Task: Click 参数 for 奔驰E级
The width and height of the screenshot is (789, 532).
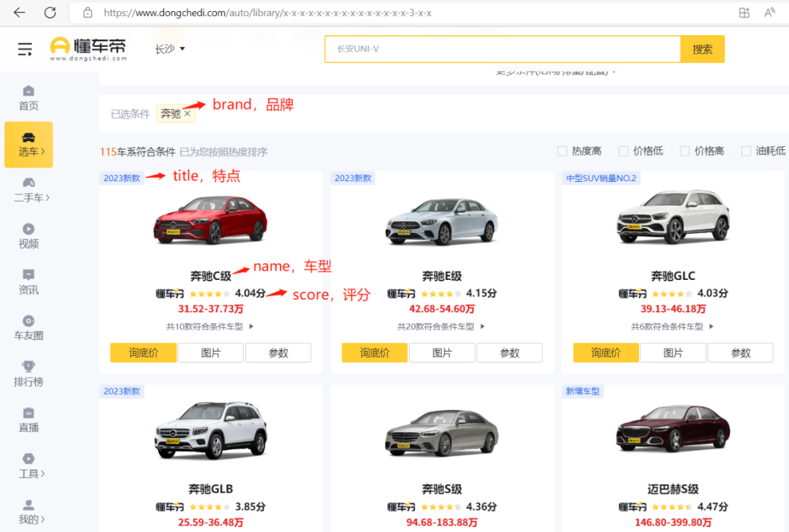Action: [x=510, y=353]
